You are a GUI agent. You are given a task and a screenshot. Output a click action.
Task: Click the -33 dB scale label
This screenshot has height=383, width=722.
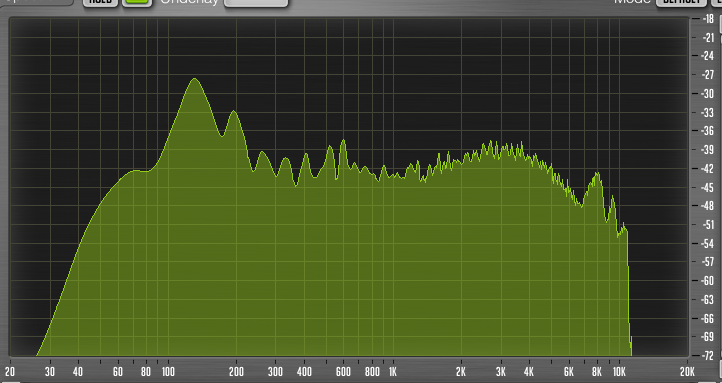(708, 112)
